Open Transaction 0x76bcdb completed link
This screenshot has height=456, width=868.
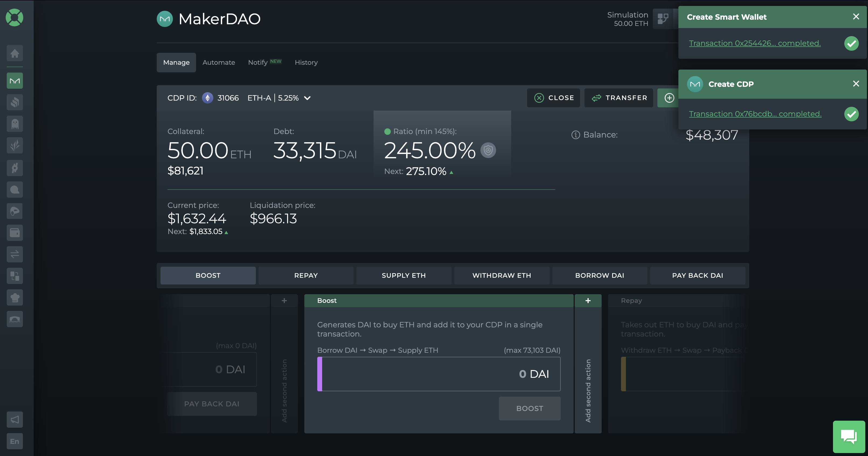click(x=755, y=114)
